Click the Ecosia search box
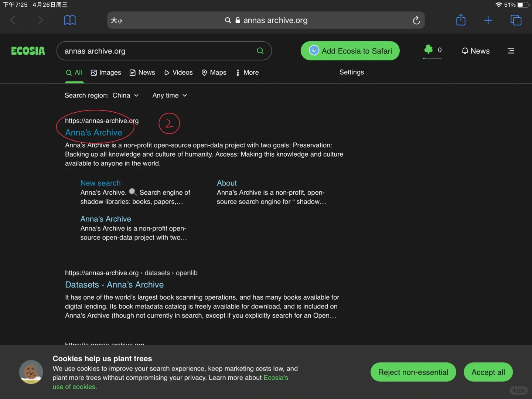This screenshot has width=532, height=399. pos(164,51)
